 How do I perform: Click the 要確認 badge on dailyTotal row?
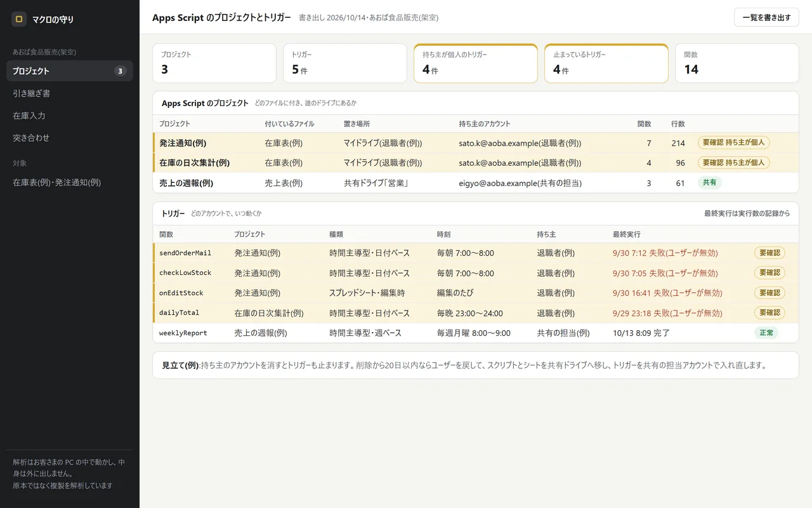coord(769,312)
